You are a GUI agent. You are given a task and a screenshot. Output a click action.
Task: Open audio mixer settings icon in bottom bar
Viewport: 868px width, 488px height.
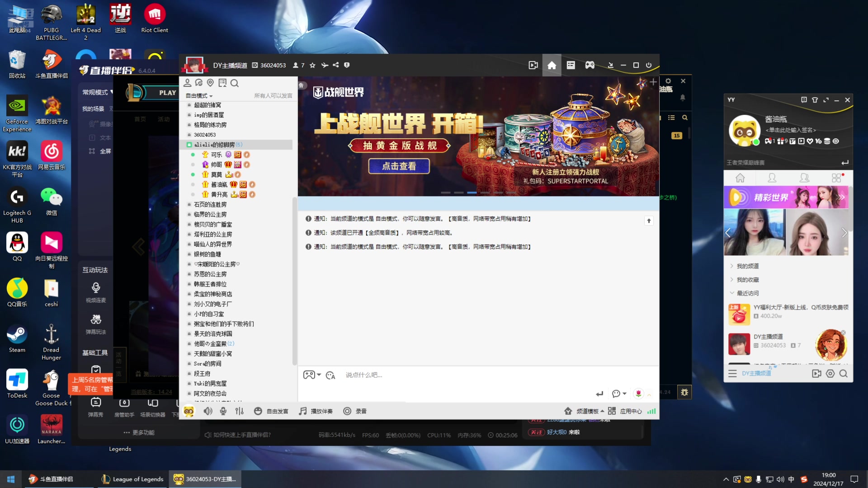pyautogui.click(x=239, y=411)
